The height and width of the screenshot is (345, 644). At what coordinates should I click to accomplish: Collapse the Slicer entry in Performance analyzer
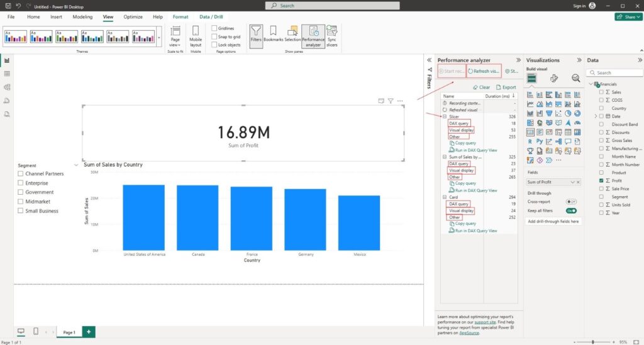click(445, 117)
